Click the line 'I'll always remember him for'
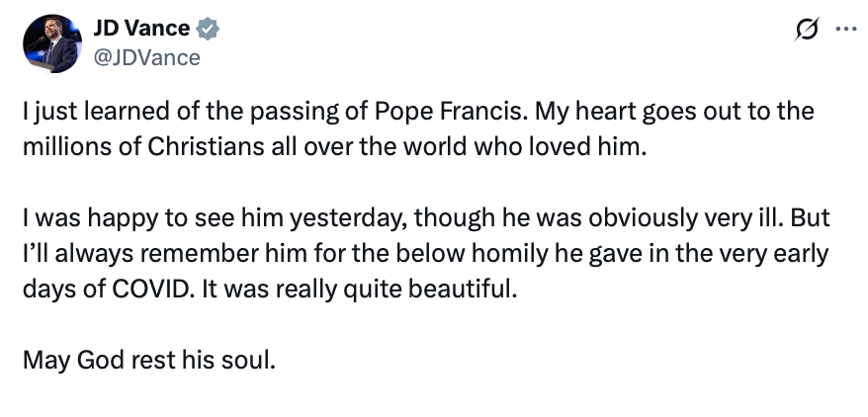 point(425,254)
